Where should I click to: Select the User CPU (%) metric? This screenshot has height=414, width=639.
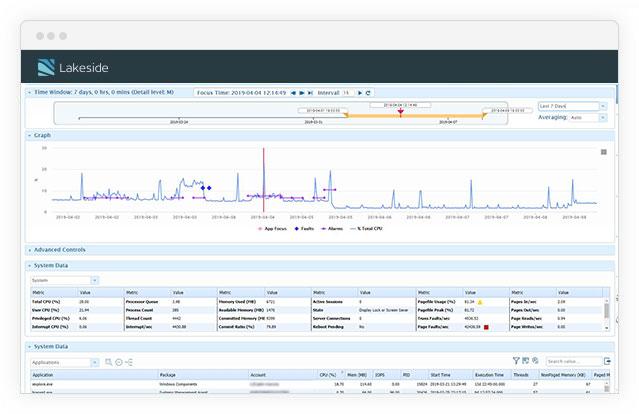[x=46, y=310]
